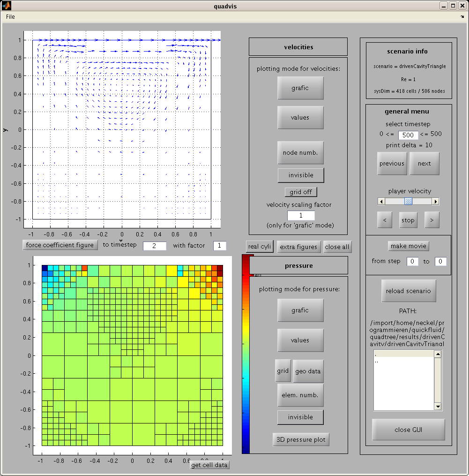
Task: Click the MATLAB icon in title bar
Action: pyautogui.click(x=7, y=6)
